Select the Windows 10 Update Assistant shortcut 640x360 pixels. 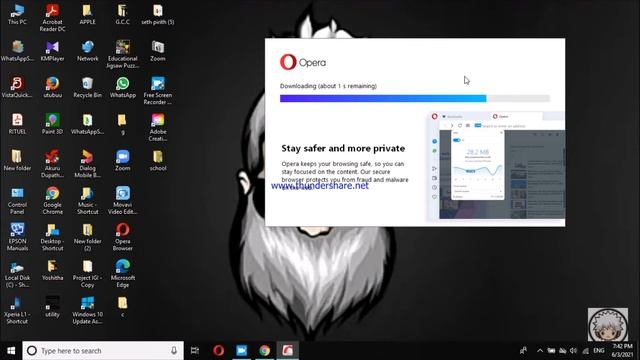click(x=87, y=310)
